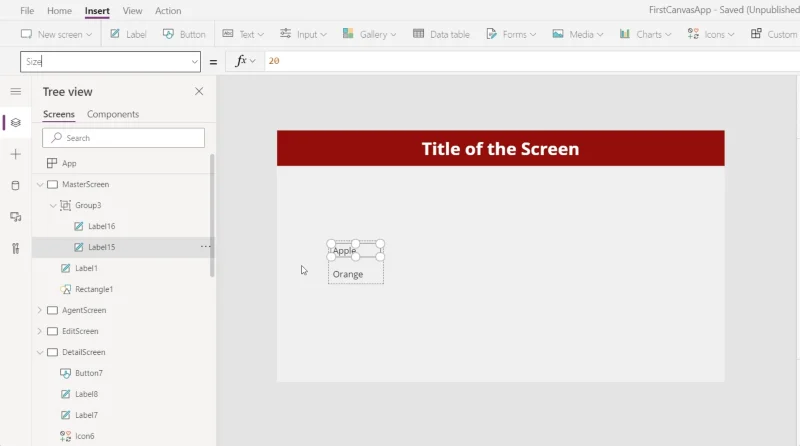Open the Media icon in left rail
Viewport: 800px width, 446px height.
coord(16,217)
